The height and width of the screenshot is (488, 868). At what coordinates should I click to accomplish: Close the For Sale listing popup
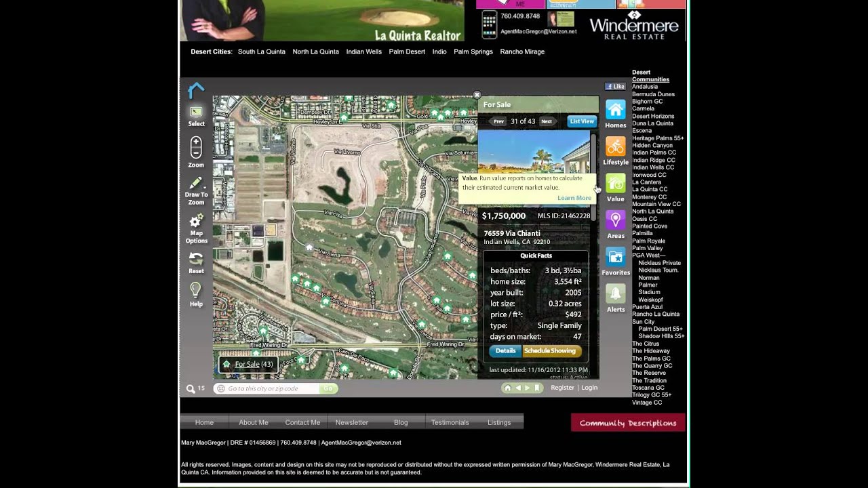point(477,95)
